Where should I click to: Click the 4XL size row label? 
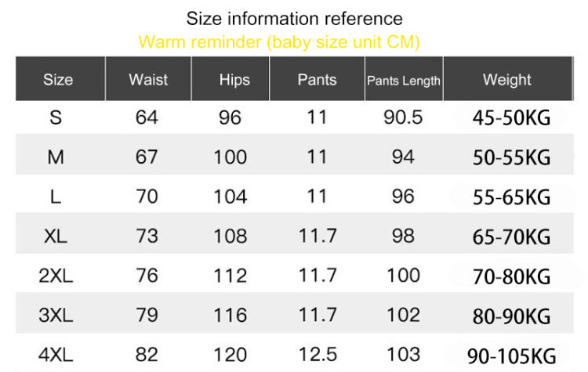pos(56,355)
